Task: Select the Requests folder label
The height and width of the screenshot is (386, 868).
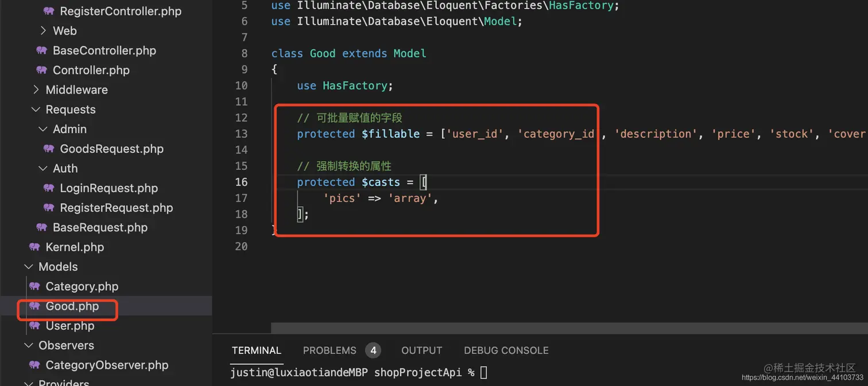Action: click(71, 109)
